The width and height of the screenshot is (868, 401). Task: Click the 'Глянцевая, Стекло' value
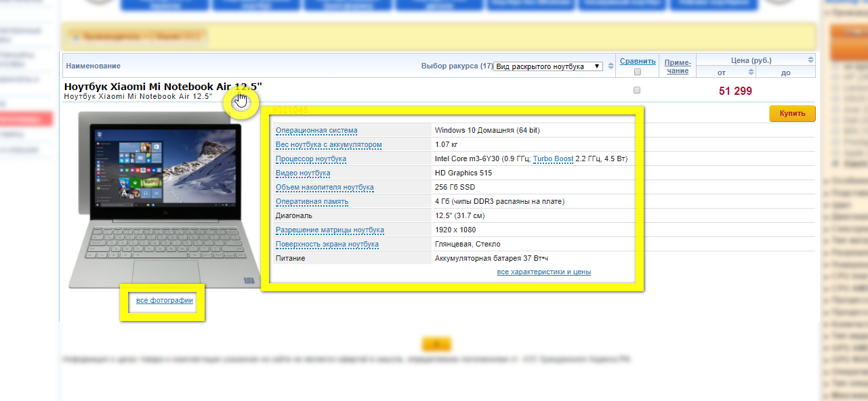click(x=468, y=244)
